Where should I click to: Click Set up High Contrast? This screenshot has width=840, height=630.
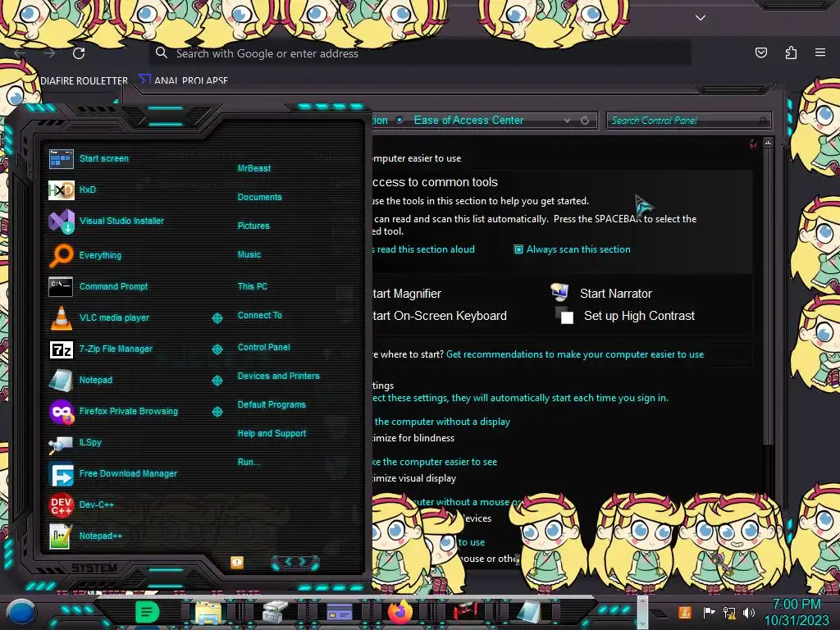click(624, 316)
